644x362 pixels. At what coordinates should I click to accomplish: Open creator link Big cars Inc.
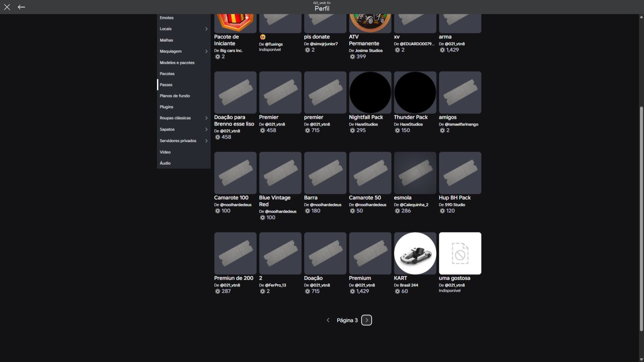click(231, 51)
